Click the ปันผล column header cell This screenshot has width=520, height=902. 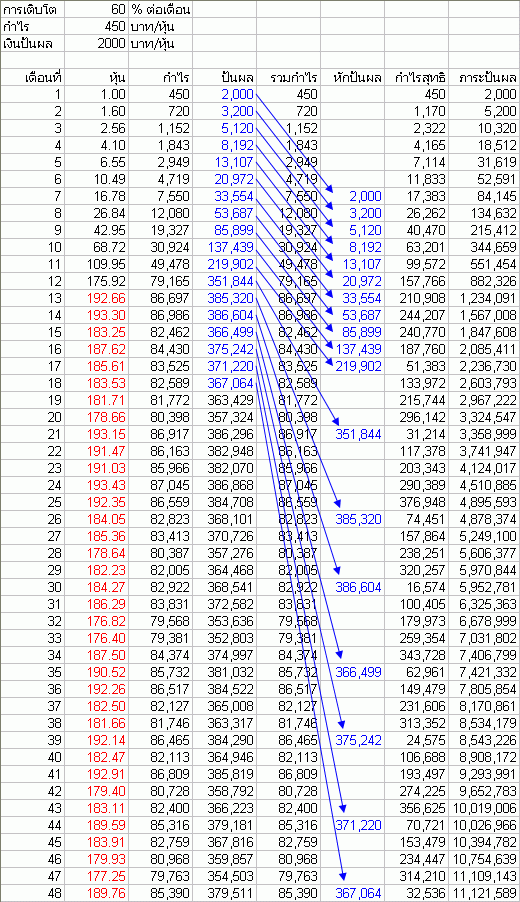(224, 78)
